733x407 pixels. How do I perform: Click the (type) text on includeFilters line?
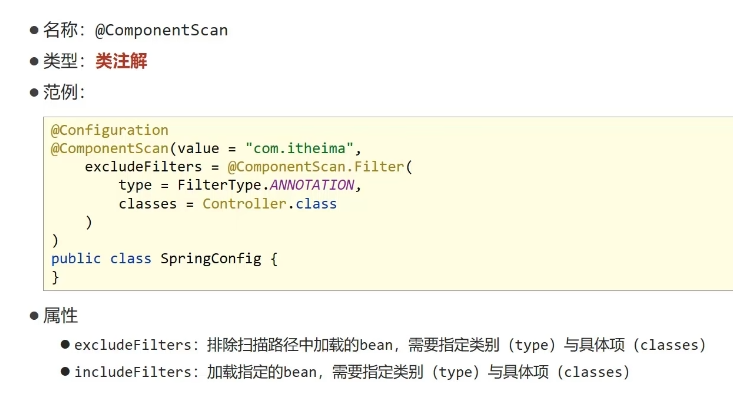(x=455, y=372)
